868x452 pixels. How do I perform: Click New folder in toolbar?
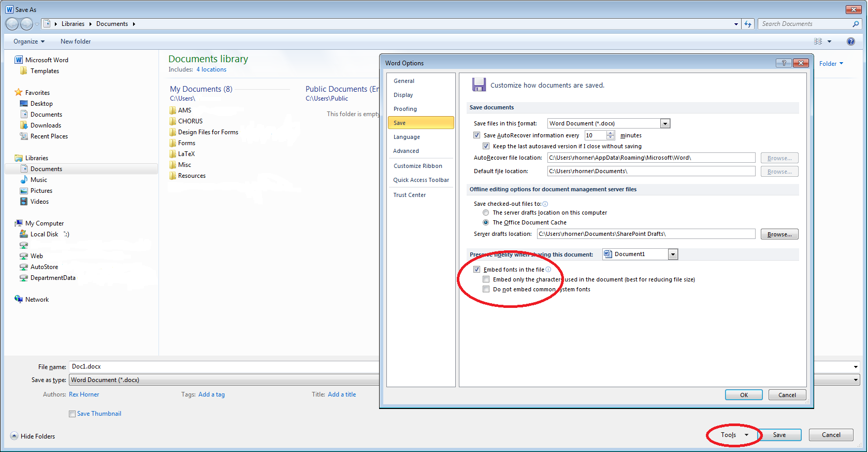pos(76,41)
